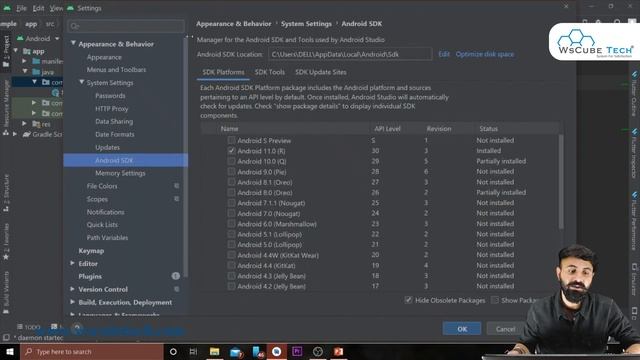Open PowerPoint from the taskbar

(338, 352)
